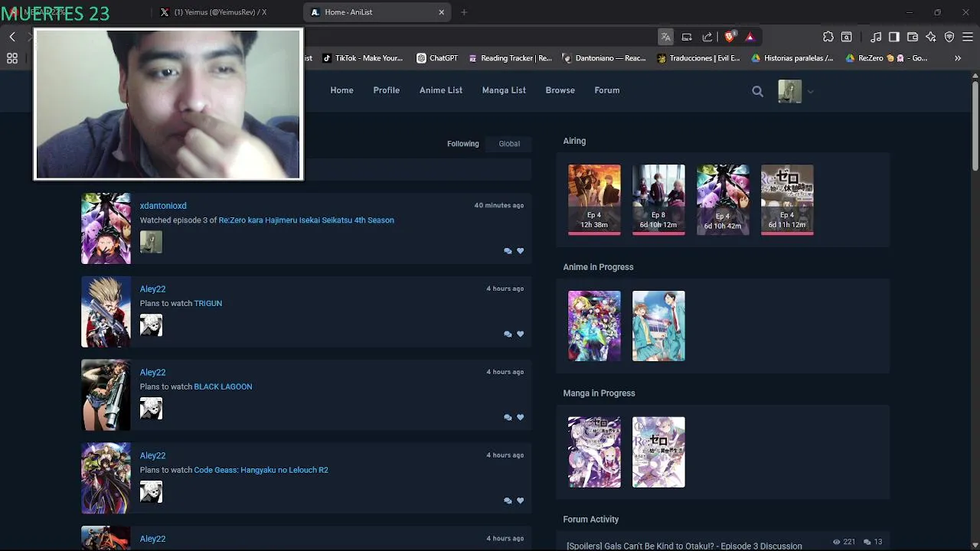Open Manga List nav item

[x=504, y=90]
